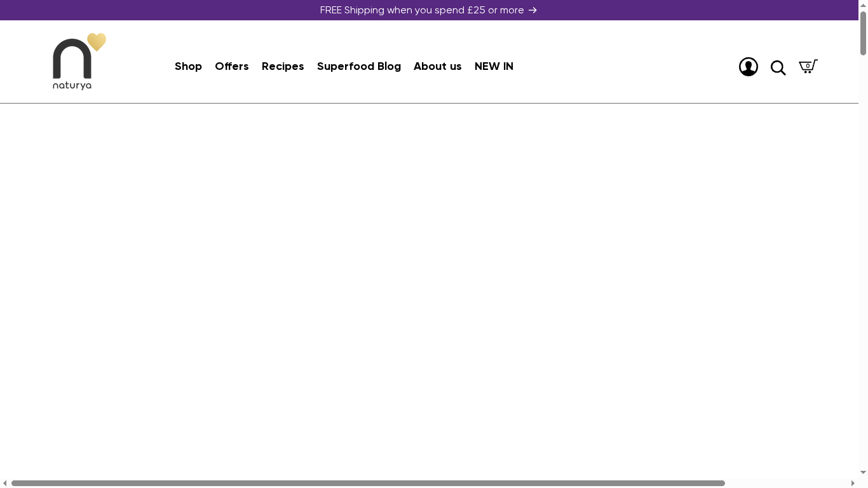Open the account icon

point(749,66)
